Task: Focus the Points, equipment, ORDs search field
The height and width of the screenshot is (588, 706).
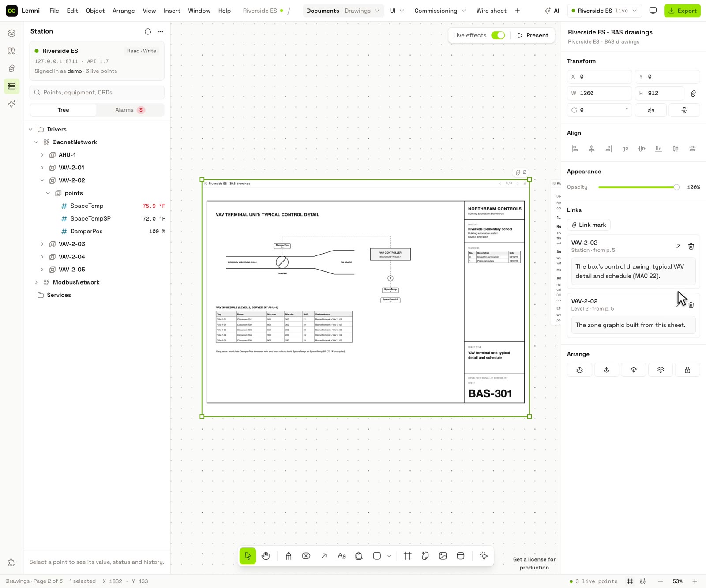Action: pos(97,93)
